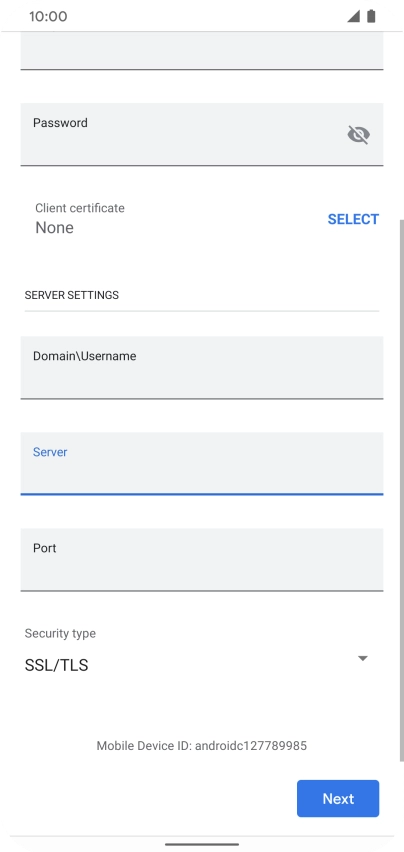The width and height of the screenshot is (404, 852).
Task: Tap SELECT for client certificate
Action: (x=353, y=219)
